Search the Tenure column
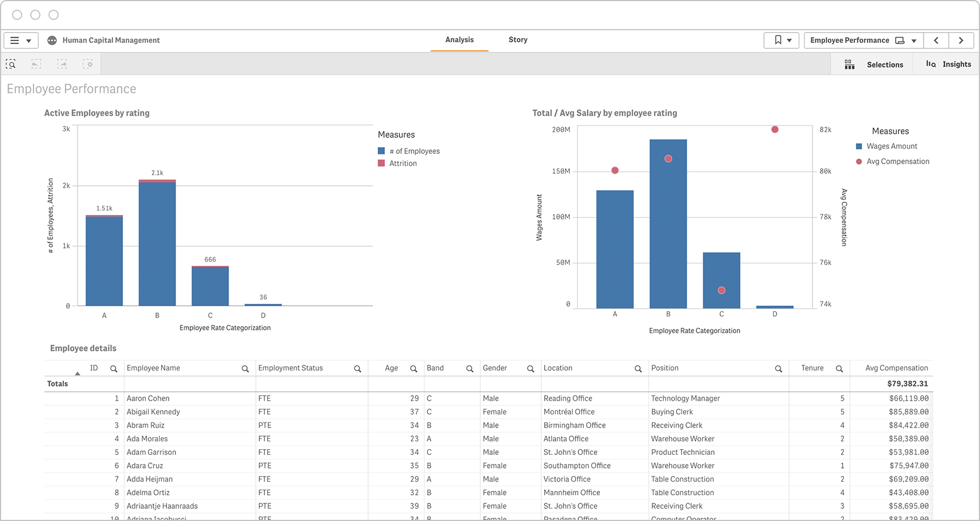980x521 pixels. pyautogui.click(x=839, y=369)
